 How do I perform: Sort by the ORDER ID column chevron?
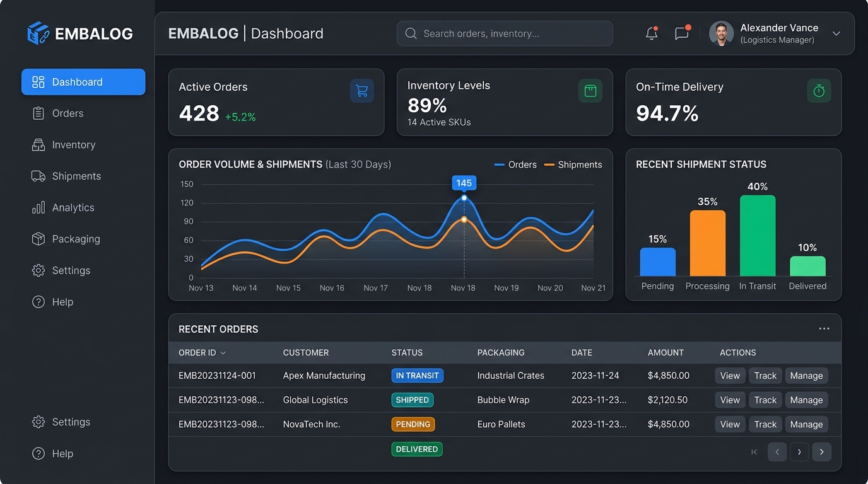pos(223,353)
